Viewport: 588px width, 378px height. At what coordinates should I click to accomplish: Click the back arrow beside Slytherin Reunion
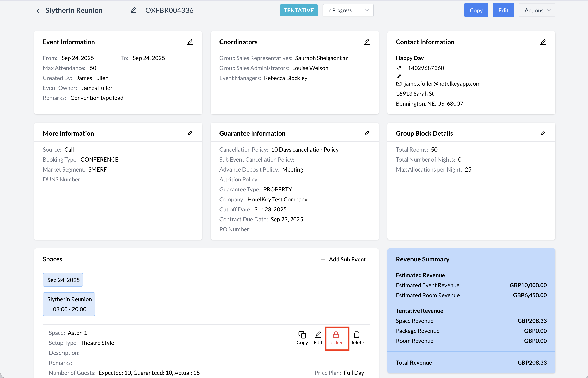coord(38,11)
